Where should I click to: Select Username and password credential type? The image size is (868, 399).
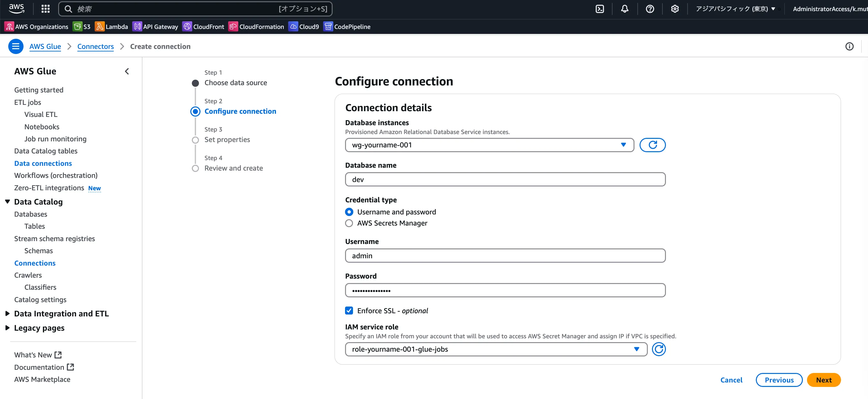pos(349,212)
